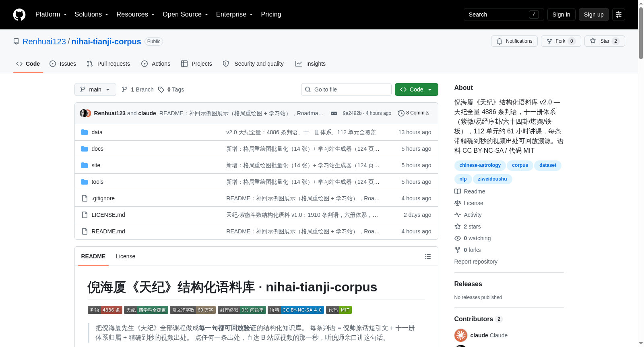This screenshot has height=347, width=644.
Task: Open the Projects tab
Action: coord(196,64)
